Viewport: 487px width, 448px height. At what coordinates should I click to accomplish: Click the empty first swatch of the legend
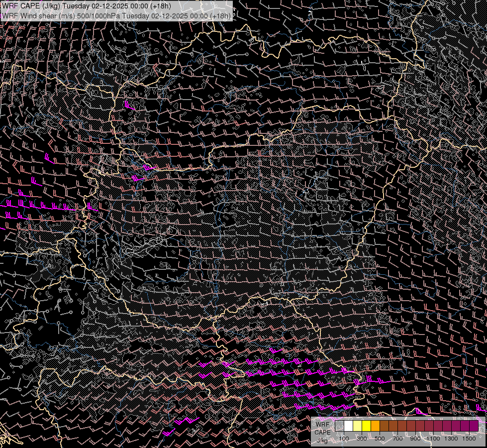coord(339,426)
